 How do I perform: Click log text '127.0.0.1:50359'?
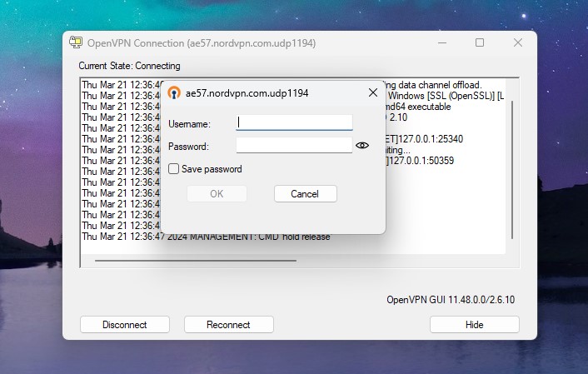[421, 161]
